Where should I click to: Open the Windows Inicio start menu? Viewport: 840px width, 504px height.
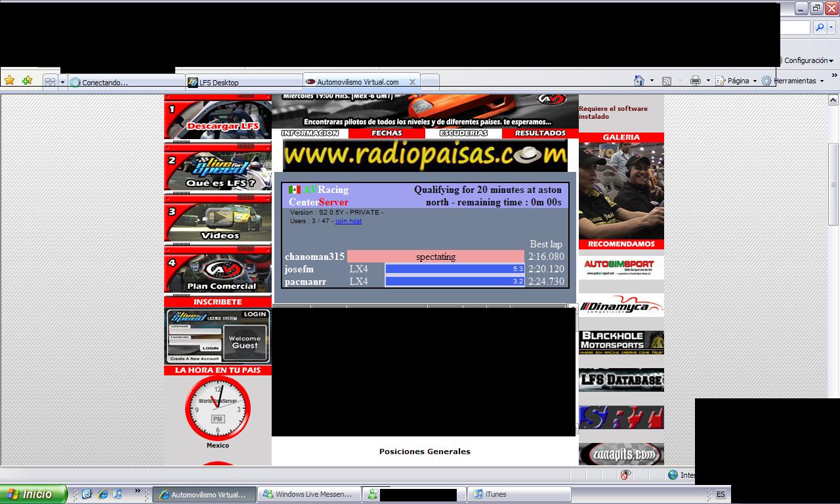click(x=33, y=494)
